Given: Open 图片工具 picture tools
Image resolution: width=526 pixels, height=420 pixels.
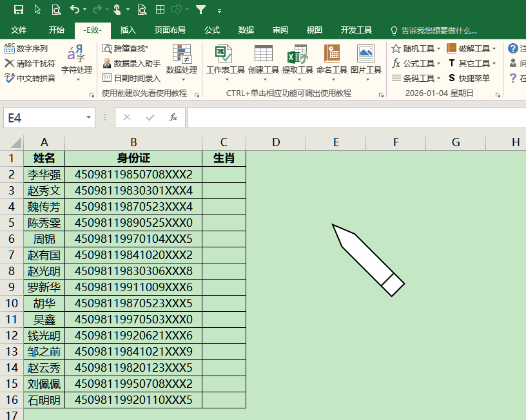Looking at the screenshot, I should pyautogui.click(x=366, y=61).
